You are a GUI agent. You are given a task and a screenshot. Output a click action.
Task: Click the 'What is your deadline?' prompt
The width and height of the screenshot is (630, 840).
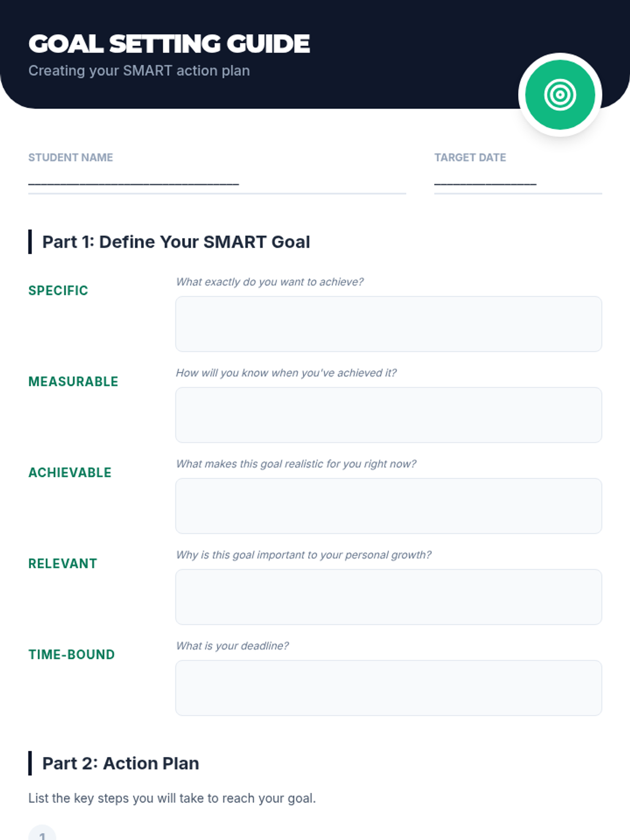pos(233,646)
